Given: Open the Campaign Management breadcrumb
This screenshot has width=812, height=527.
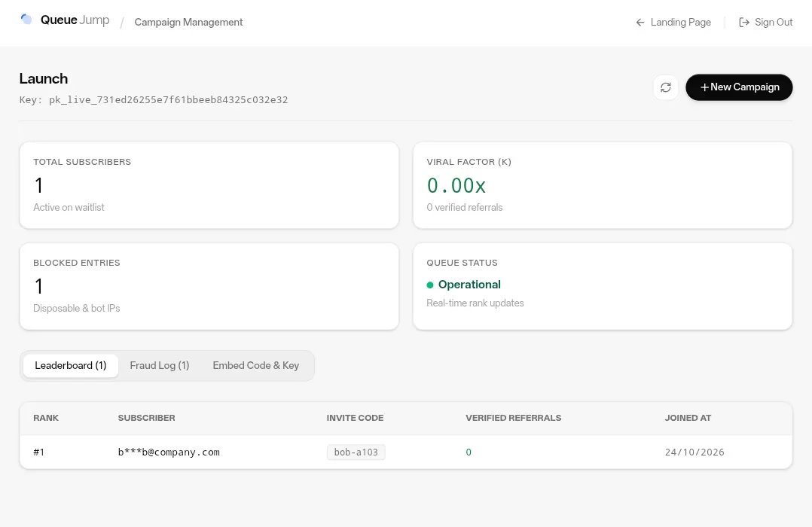Looking at the screenshot, I should (188, 23).
